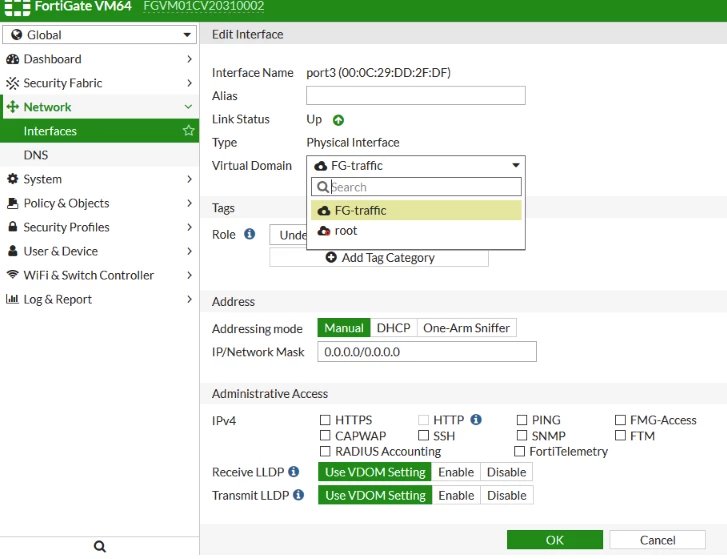Enable HTTPS administrative access
Viewport: 727px width, 559px height.
click(325, 420)
